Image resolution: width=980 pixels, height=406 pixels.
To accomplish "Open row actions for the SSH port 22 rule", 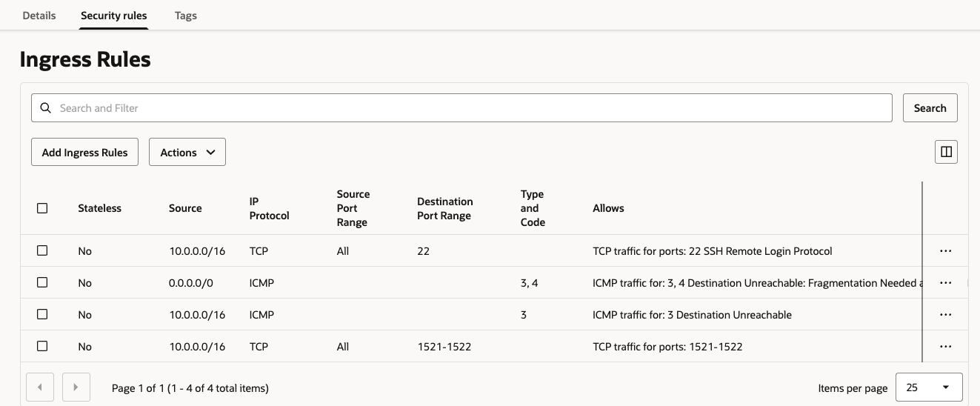I will pyautogui.click(x=945, y=251).
